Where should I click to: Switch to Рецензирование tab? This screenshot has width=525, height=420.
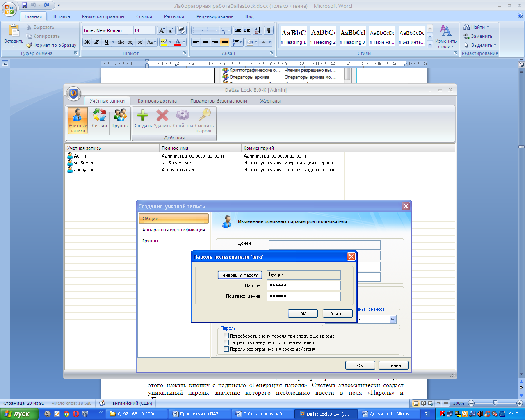tap(215, 16)
